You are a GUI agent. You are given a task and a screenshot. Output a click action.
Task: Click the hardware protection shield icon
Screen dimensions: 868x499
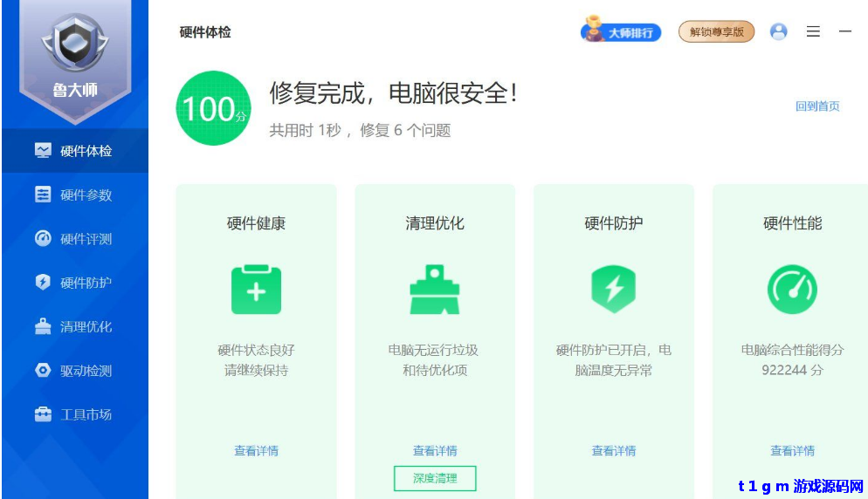coord(613,290)
